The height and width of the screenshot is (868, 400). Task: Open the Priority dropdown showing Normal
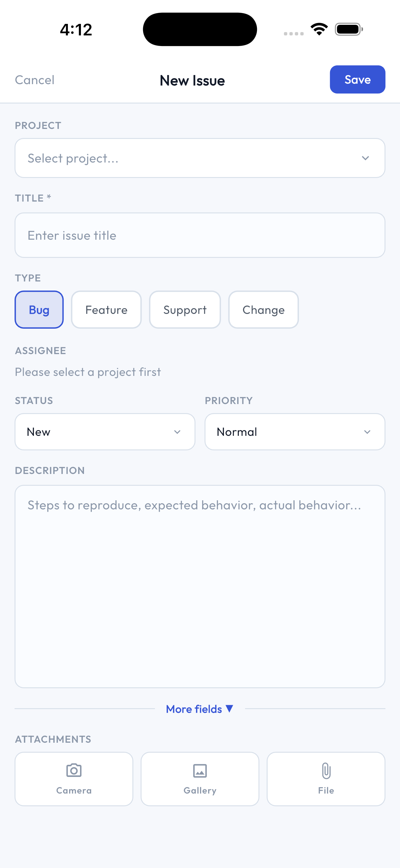tap(295, 432)
